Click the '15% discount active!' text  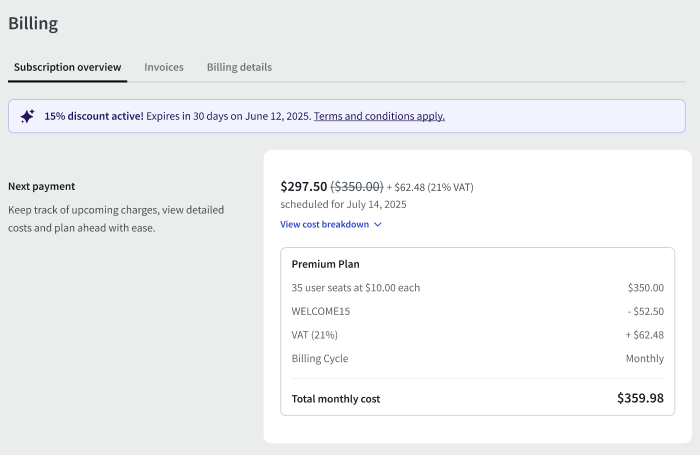pos(94,116)
